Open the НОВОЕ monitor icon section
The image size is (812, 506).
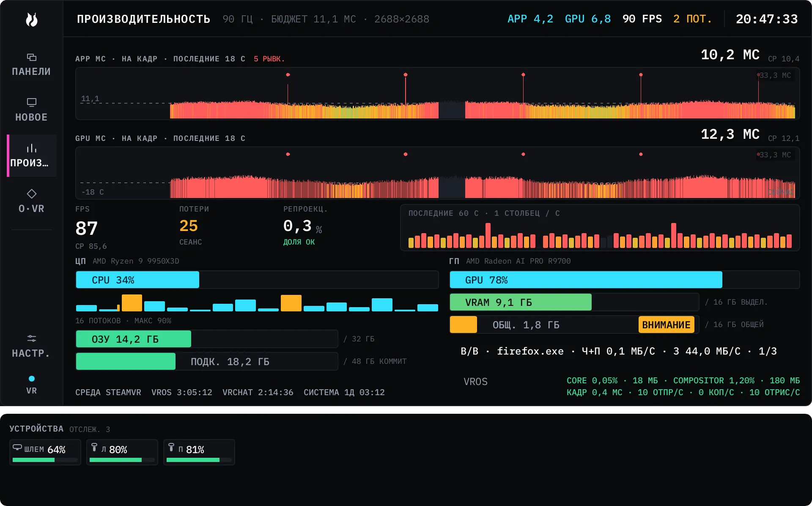click(x=31, y=110)
